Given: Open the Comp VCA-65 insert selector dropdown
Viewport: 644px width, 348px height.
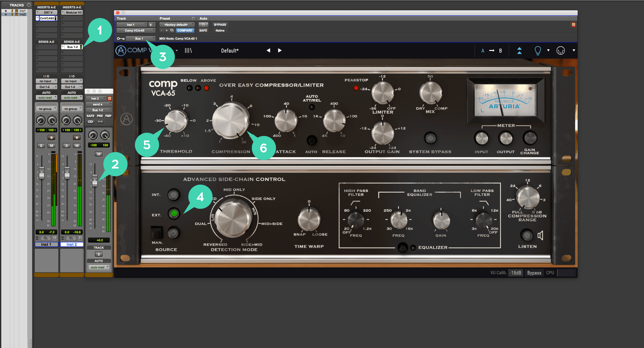Looking at the screenshot, I should (136, 31).
